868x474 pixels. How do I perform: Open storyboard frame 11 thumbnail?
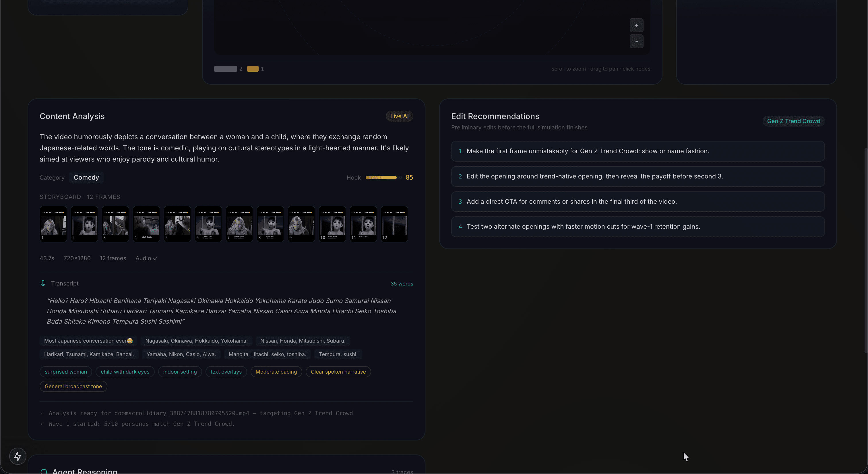click(x=363, y=224)
